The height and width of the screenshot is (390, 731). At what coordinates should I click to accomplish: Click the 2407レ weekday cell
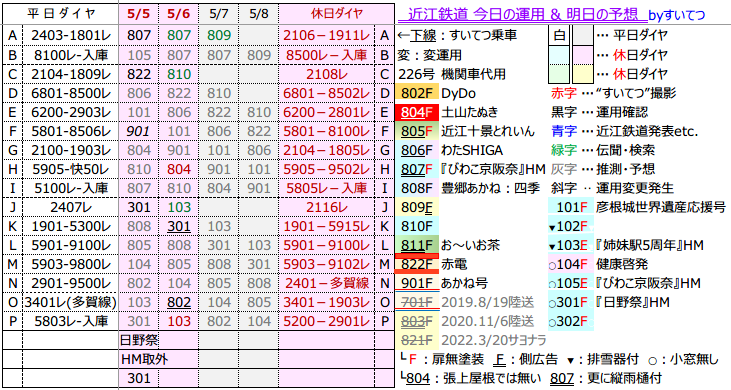(x=70, y=207)
